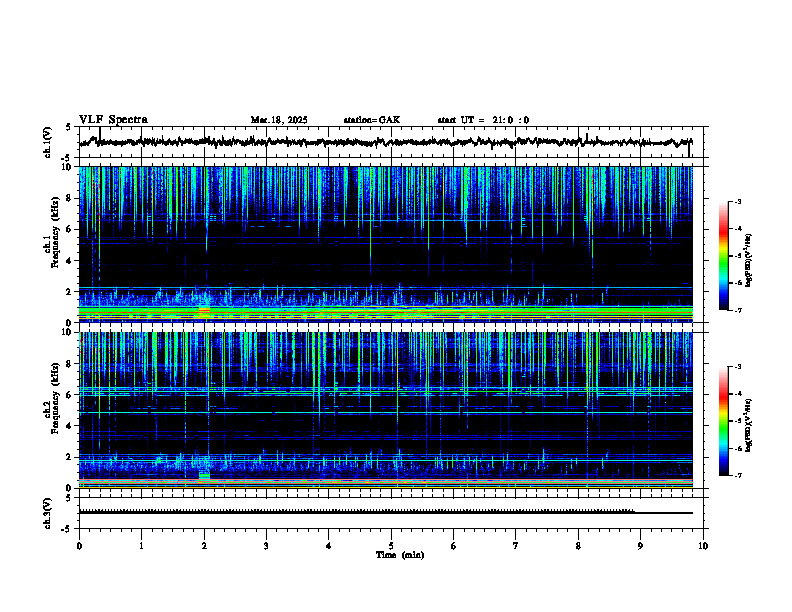Click the Mar. 18, 2025 date label
Image resolution: width=792 pixels, height=612 pixels.
(279, 120)
